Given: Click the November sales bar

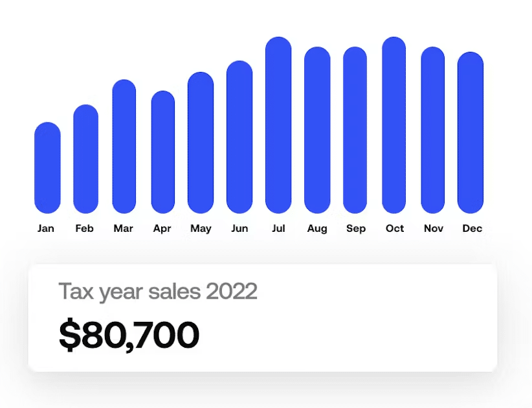Looking at the screenshot, I should click(433, 130).
